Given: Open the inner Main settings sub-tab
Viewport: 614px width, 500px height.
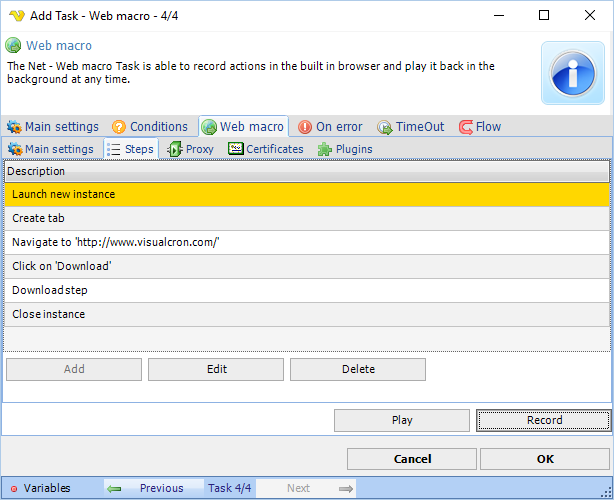Looking at the screenshot, I should tap(51, 149).
